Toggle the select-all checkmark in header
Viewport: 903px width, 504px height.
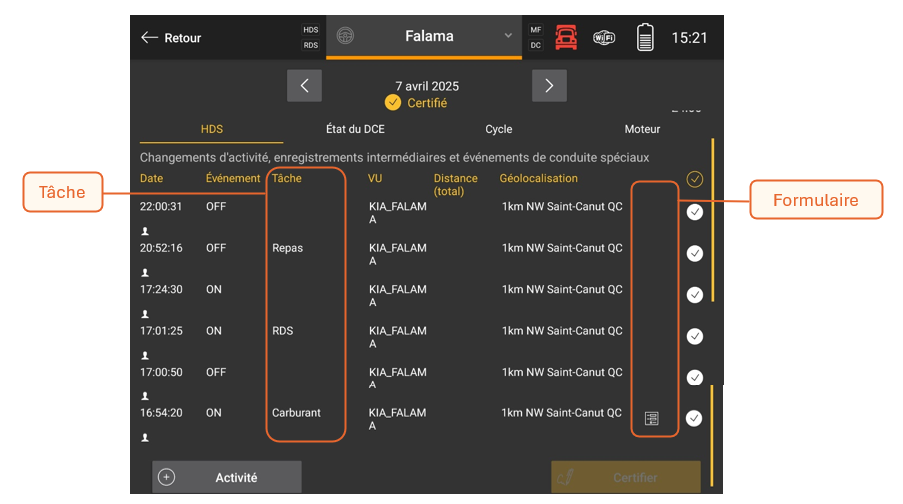[x=695, y=179]
